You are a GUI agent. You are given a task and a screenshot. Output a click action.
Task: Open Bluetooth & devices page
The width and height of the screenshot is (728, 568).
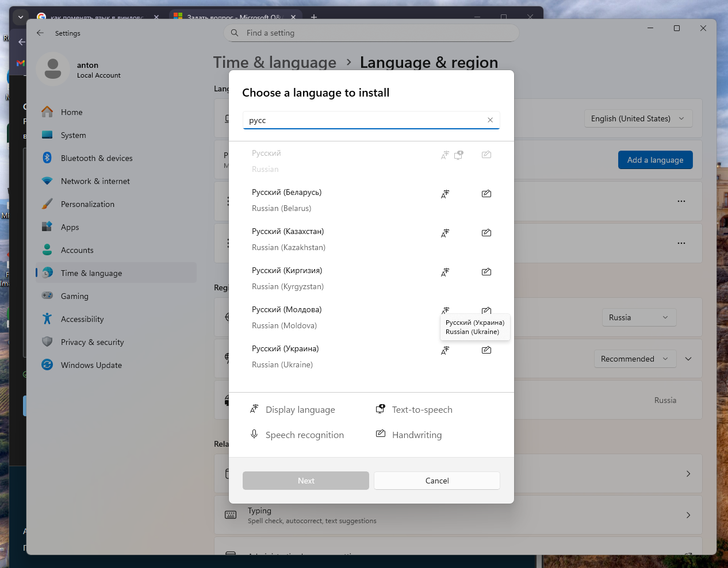pos(116,158)
